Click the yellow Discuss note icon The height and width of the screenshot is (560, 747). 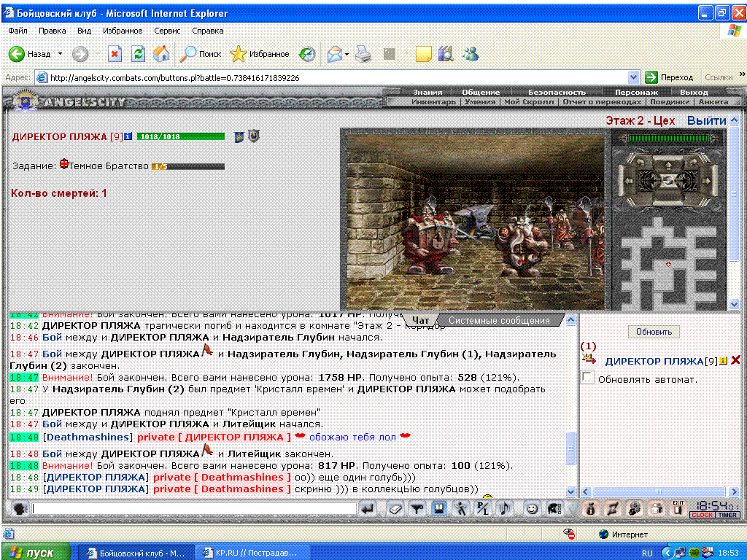tap(423, 54)
